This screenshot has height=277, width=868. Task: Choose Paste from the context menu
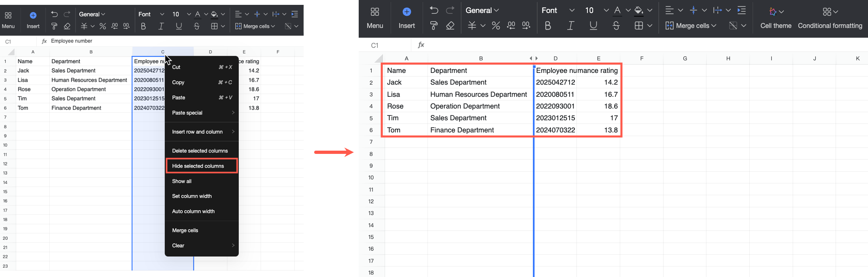click(x=202, y=98)
